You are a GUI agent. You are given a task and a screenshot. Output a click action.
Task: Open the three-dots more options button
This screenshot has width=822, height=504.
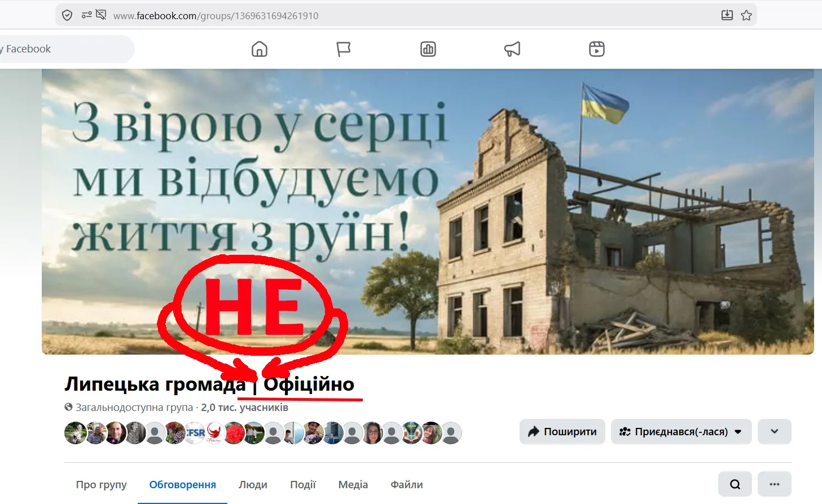click(775, 484)
